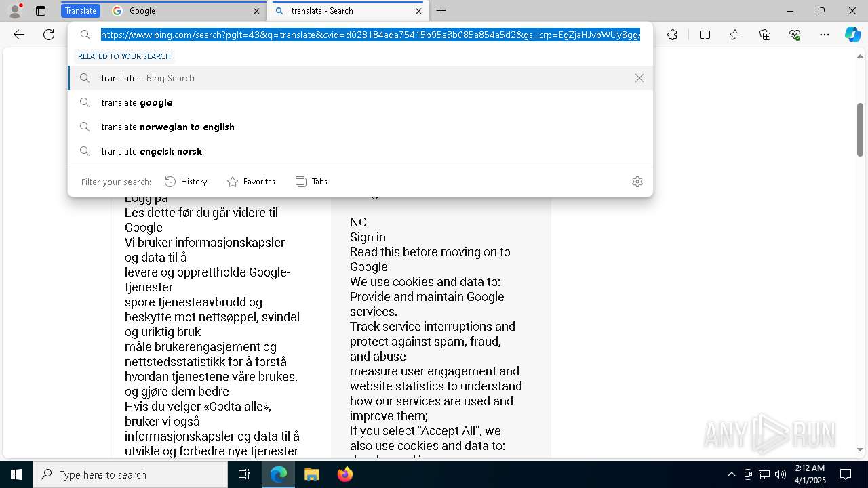Open the notification center icon

846,474
